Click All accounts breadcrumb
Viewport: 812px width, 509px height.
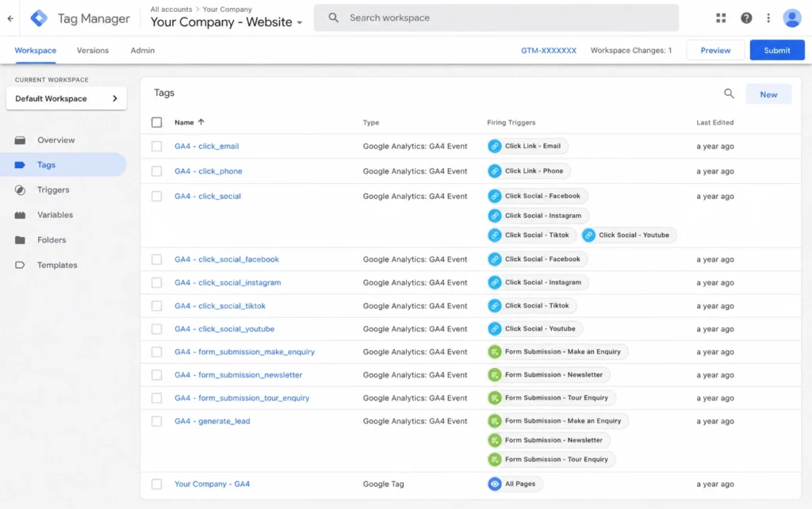[x=171, y=9]
